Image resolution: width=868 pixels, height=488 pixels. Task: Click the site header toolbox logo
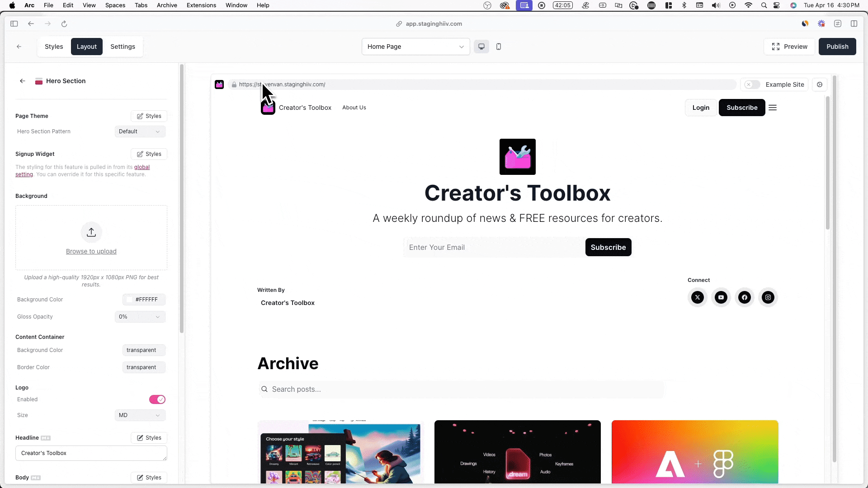(268, 108)
